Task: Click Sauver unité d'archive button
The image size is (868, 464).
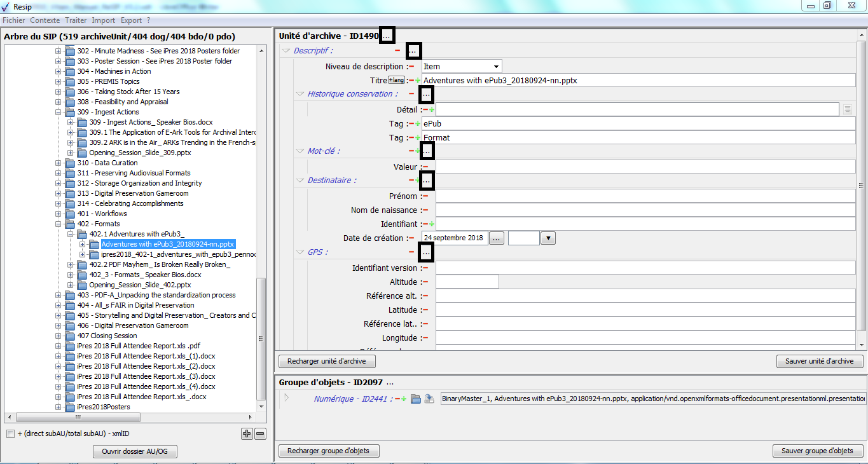Action: point(819,361)
